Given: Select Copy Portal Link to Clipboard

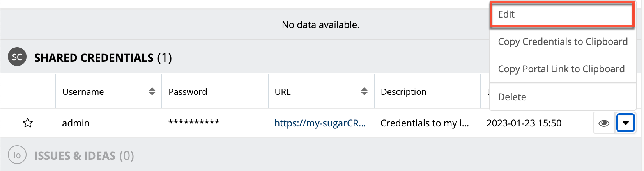Looking at the screenshot, I should click(561, 69).
